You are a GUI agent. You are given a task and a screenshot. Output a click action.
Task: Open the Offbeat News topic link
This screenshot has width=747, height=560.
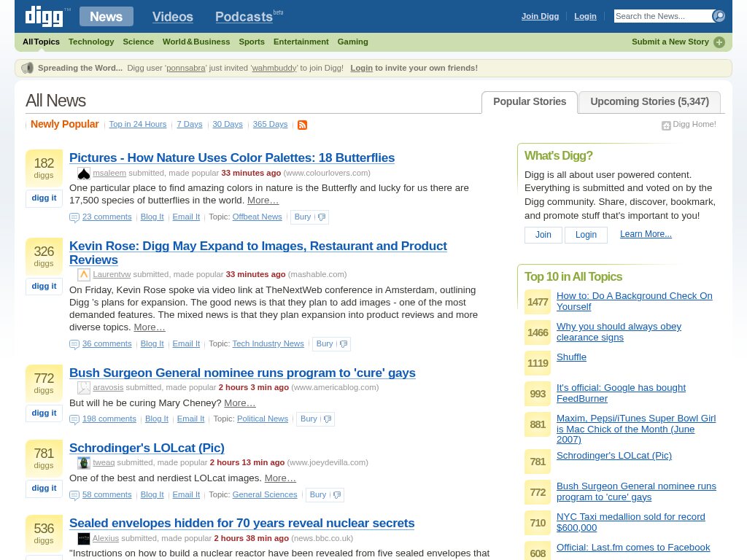[x=258, y=217]
